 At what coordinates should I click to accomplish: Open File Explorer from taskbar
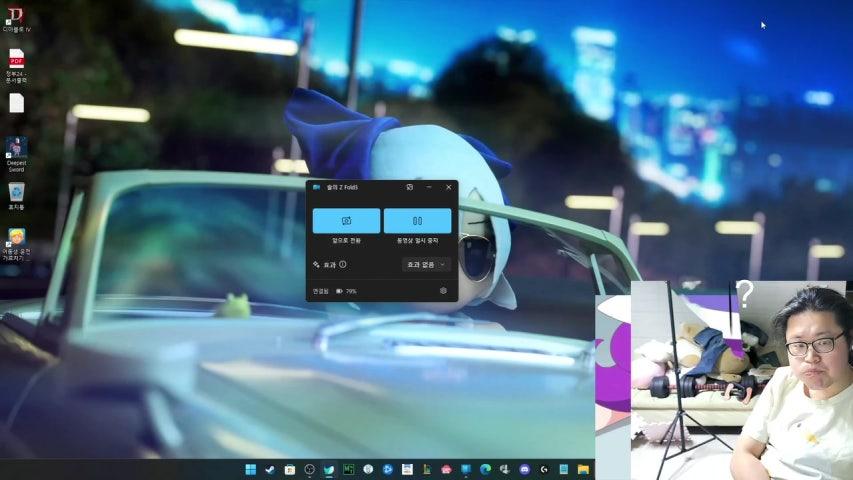pyautogui.click(x=583, y=469)
